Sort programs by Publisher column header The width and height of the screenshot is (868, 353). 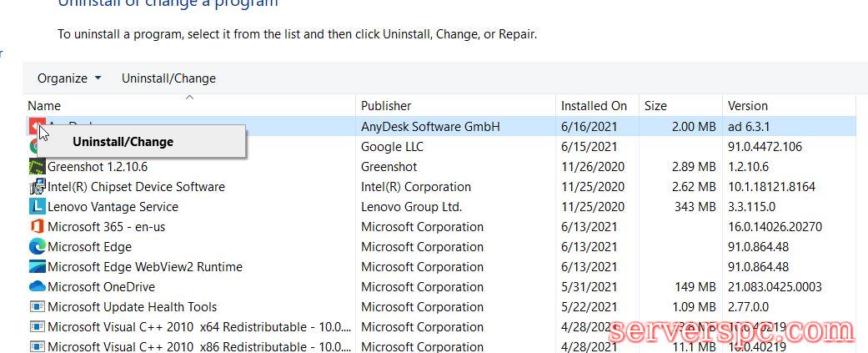tap(386, 106)
